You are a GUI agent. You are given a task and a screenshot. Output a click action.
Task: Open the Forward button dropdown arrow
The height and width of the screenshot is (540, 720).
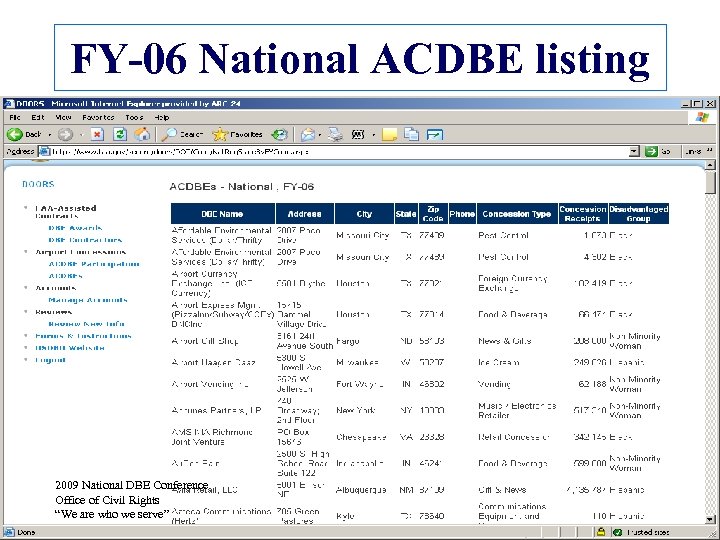coord(81,135)
